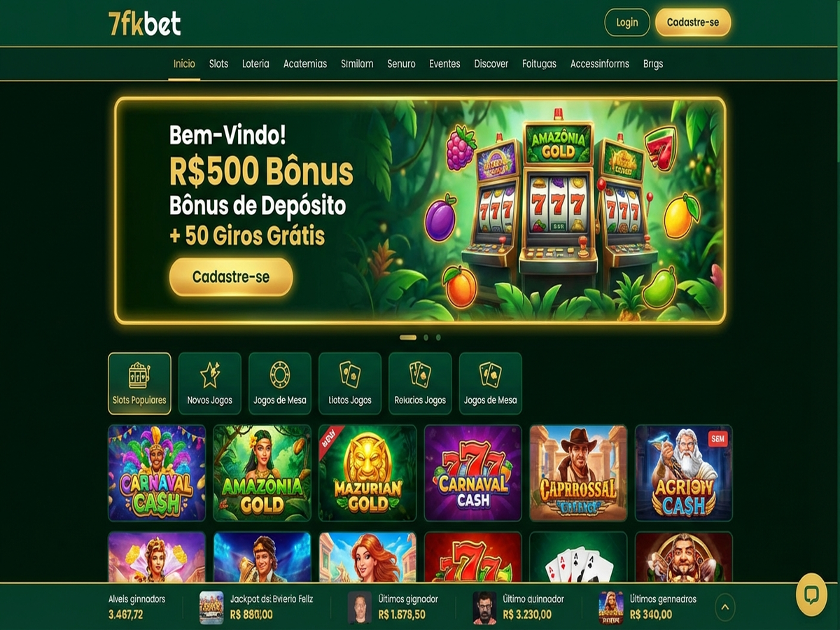Open the Mazurian Gold game thumbnail

pos(367,473)
